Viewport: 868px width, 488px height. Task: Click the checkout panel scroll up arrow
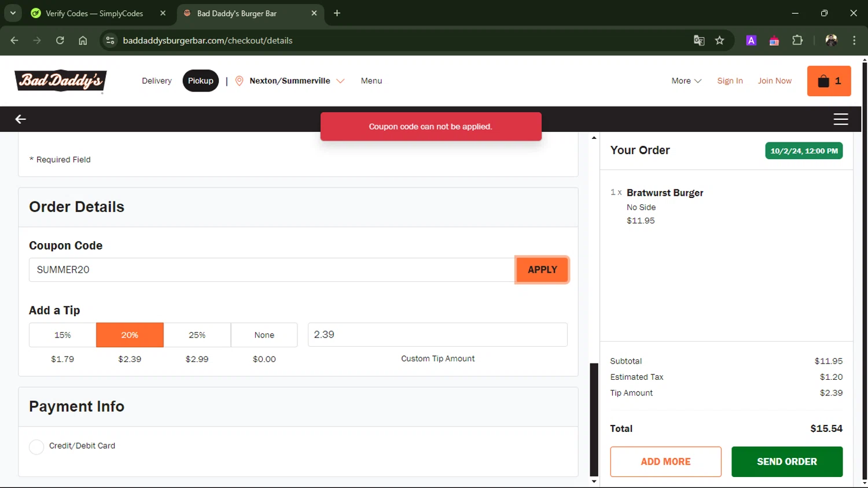coord(594,138)
